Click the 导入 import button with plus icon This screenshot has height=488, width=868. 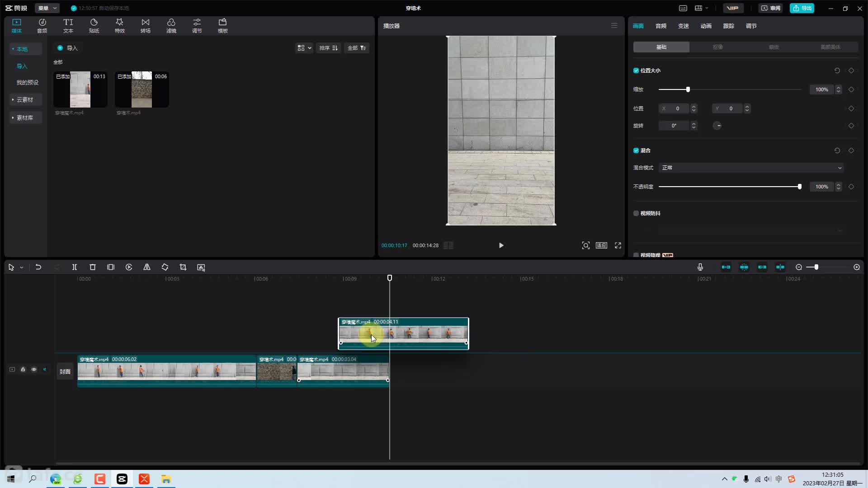[68, 48]
